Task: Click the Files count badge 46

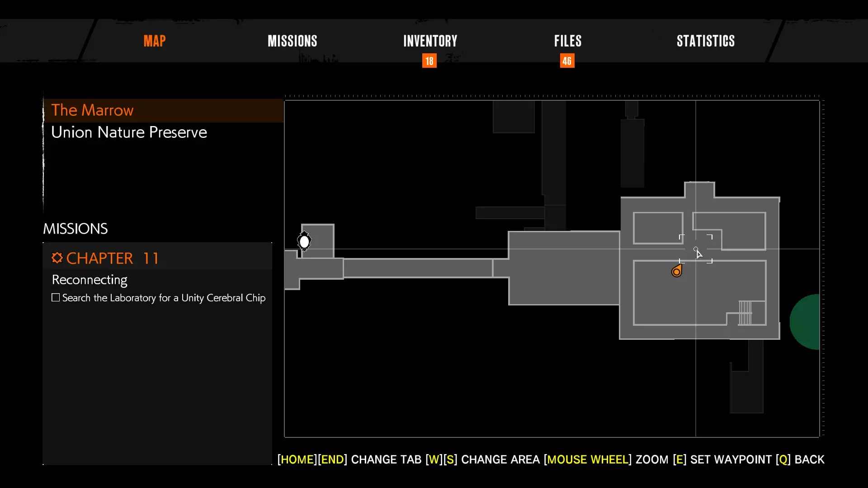Action: (567, 61)
